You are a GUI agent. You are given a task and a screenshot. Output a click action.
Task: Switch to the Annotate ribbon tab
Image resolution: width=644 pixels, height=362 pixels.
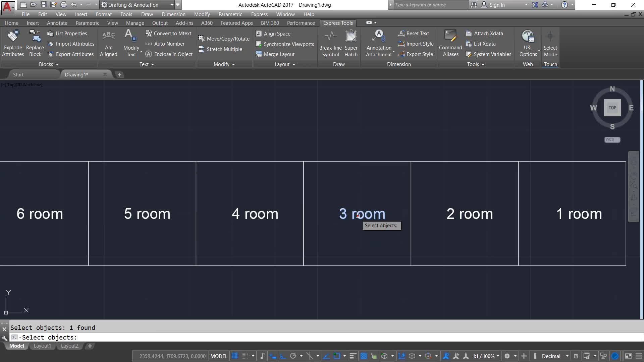(x=57, y=23)
